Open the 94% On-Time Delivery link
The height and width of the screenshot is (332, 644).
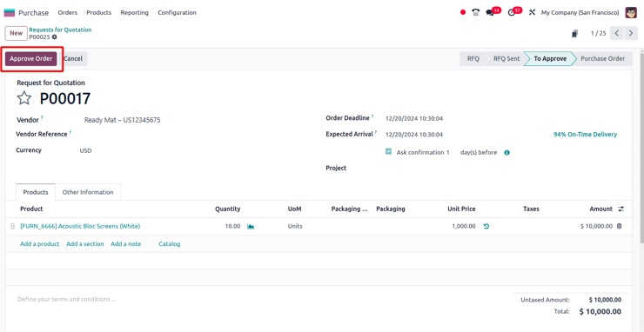[585, 134]
